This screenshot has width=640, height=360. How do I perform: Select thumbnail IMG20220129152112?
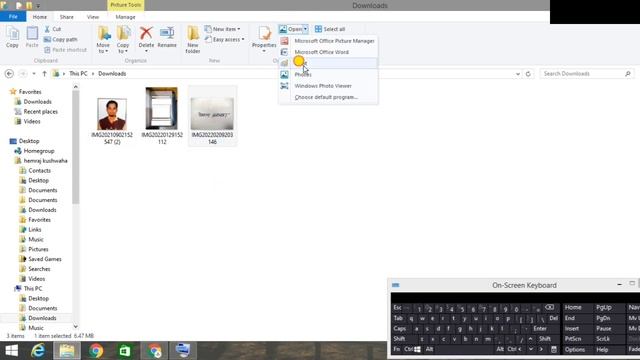pyautogui.click(x=162, y=116)
